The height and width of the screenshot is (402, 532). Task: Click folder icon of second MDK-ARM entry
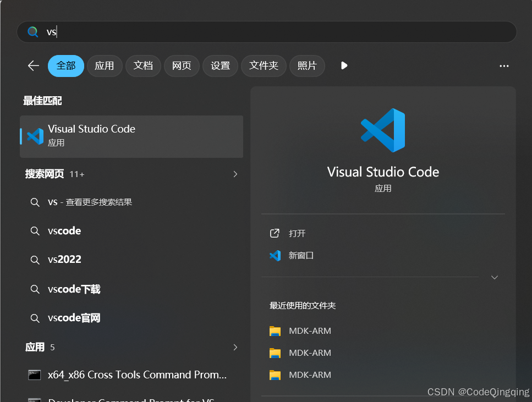275,353
